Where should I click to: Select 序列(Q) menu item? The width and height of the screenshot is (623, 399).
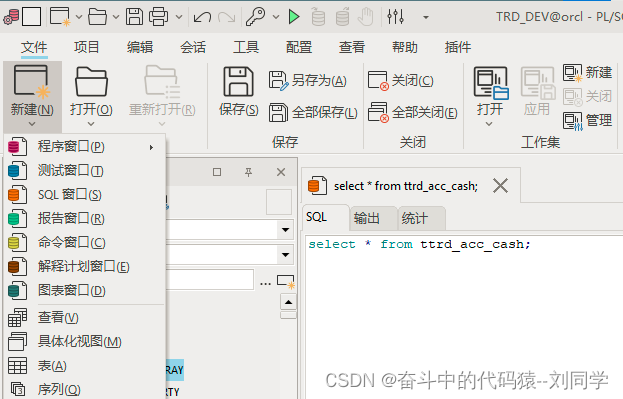pyautogui.click(x=84, y=389)
